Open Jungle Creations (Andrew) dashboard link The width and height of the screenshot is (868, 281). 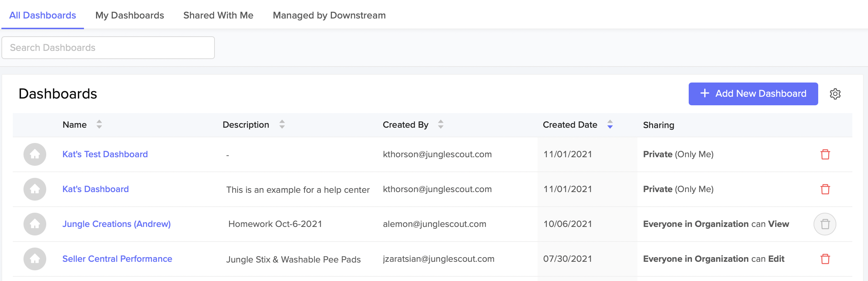116,224
